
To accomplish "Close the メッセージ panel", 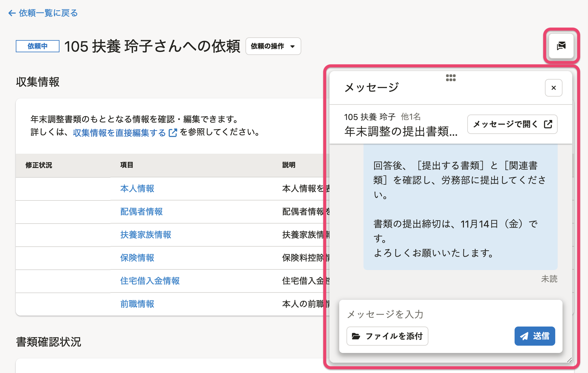I will coord(553,88).
